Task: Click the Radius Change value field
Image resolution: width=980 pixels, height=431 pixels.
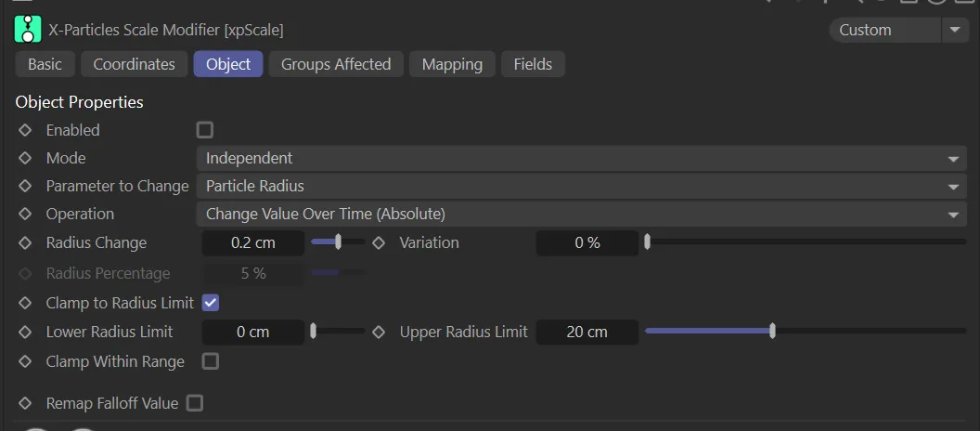Action: point(253,242)
